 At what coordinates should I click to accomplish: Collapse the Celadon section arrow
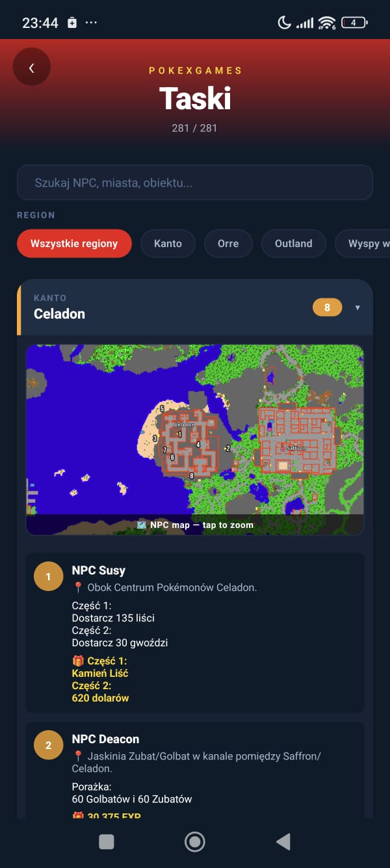click(x=357, y=308)
